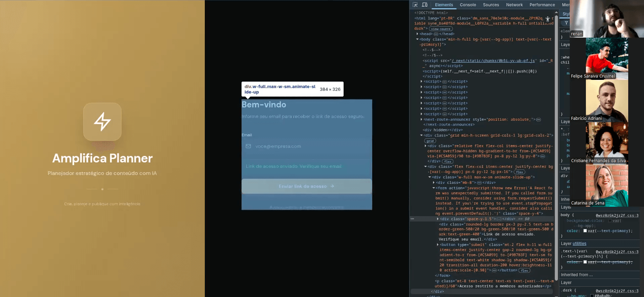This screenshot has width=644, height=297.
Task: Click the email input field voce@empresa.com
Action: click(306, 146)
